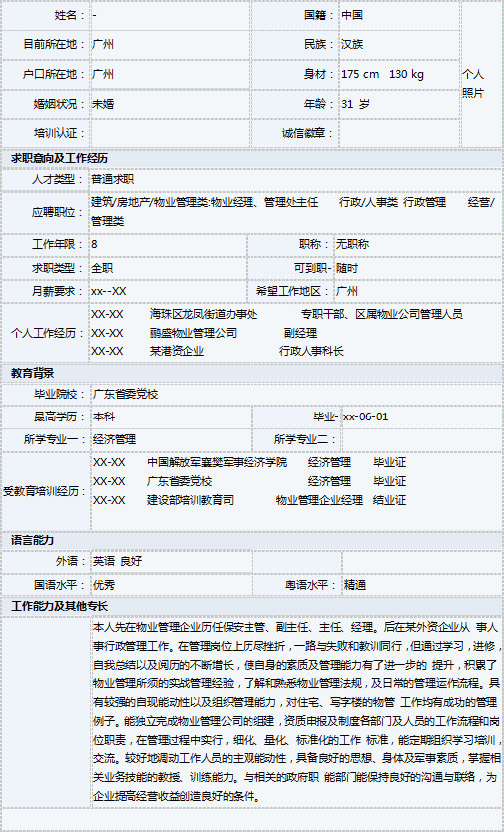The height and width of the screenshot is (832, 504).
Task: Click the 副经理 position text
Action: (300, 333)
